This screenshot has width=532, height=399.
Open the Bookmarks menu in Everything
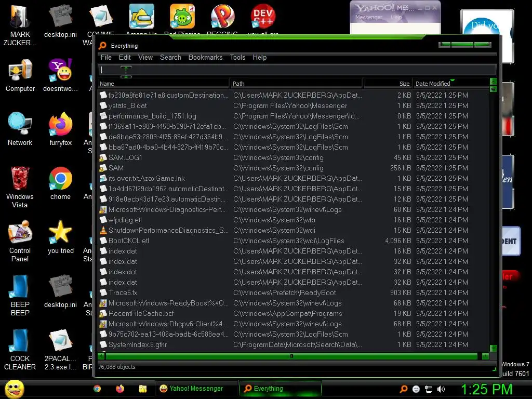205,57
